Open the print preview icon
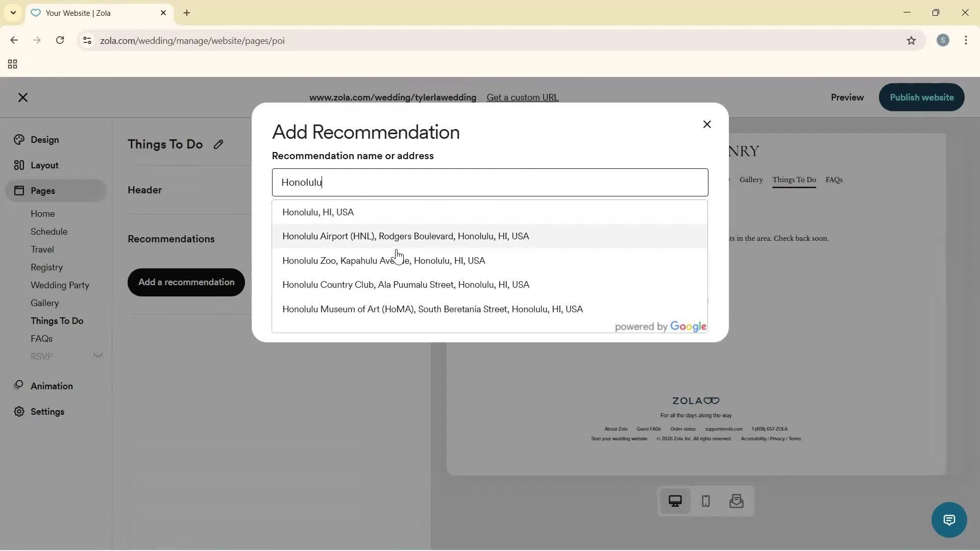This screenshot has height=551, width=980. point(737,502)
